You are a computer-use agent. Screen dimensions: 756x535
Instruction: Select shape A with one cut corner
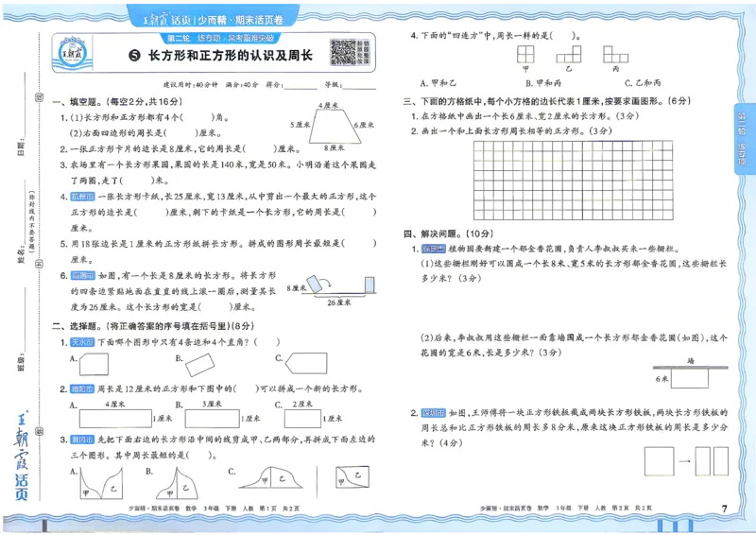pos(94,364)
